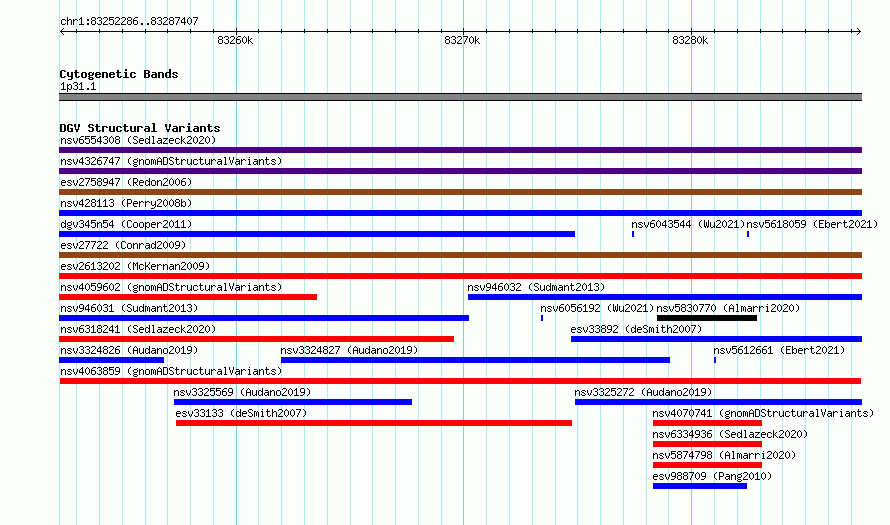Click the nsv3325569 (Audano2019) label

242,392
